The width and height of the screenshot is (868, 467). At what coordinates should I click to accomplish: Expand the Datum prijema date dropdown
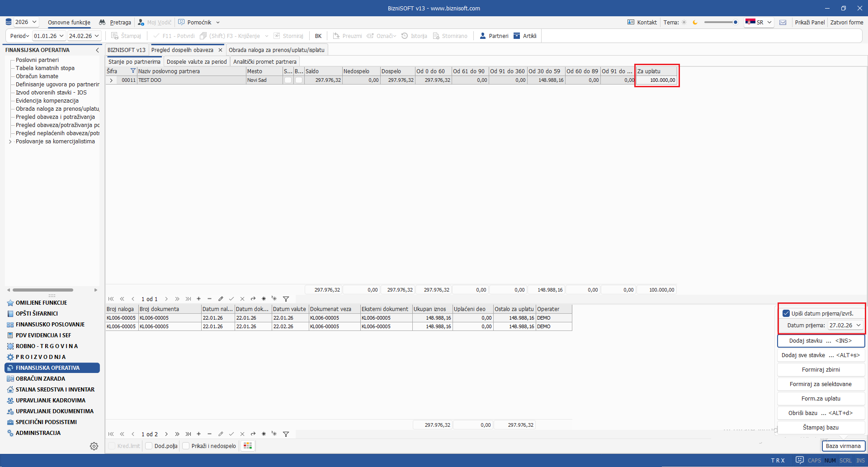[859, 325]
